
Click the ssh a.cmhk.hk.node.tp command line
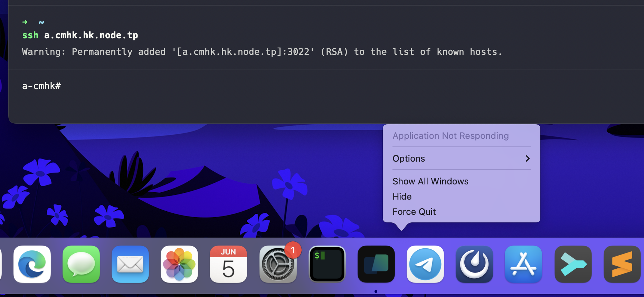click(80, 35)
